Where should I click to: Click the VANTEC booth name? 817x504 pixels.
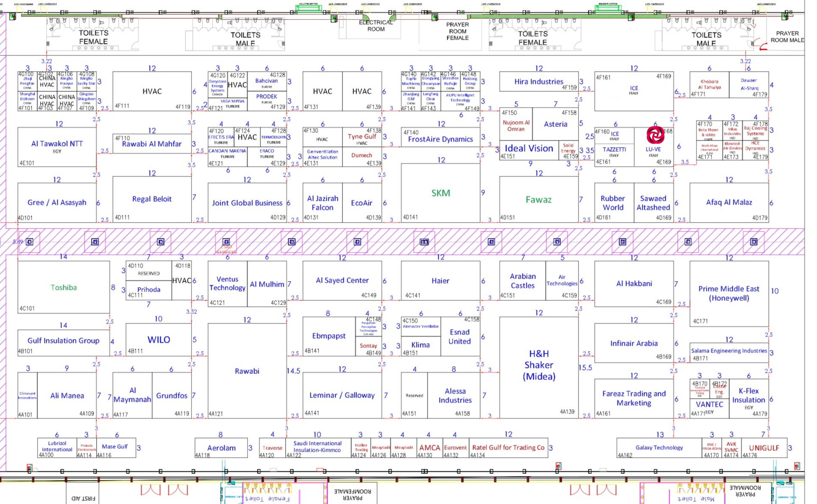click(x=709, y=404)
